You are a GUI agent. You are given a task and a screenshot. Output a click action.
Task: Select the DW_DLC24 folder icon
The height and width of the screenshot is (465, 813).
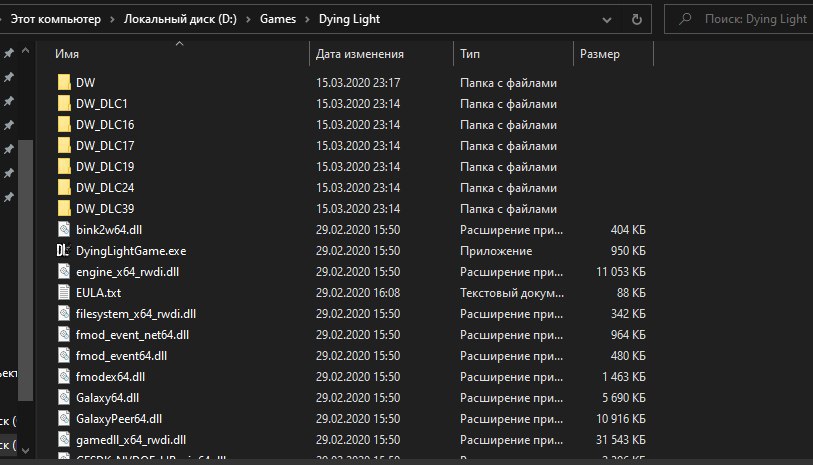pos(64,188)
